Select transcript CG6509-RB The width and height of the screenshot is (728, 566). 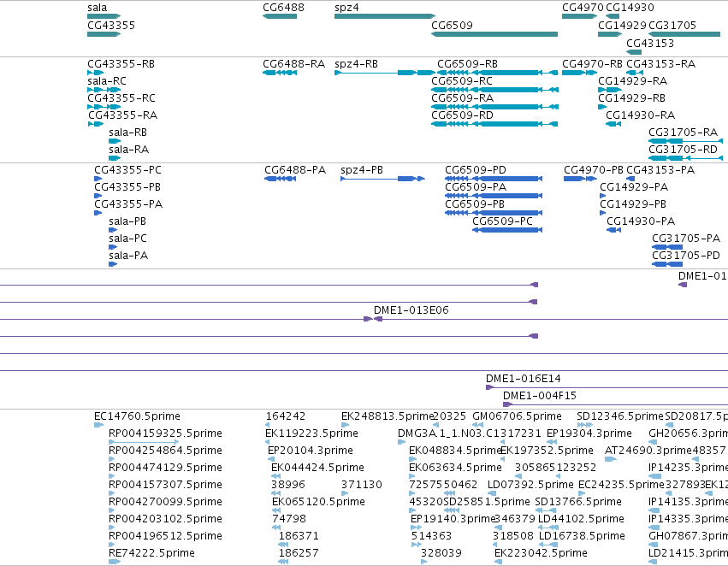click(468, 63)
